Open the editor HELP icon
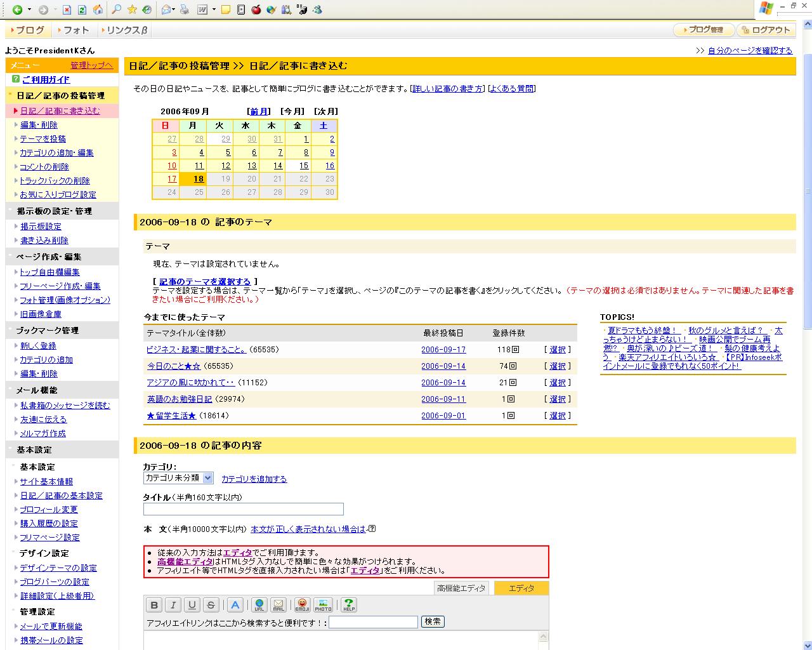 (x=348, y=605)
